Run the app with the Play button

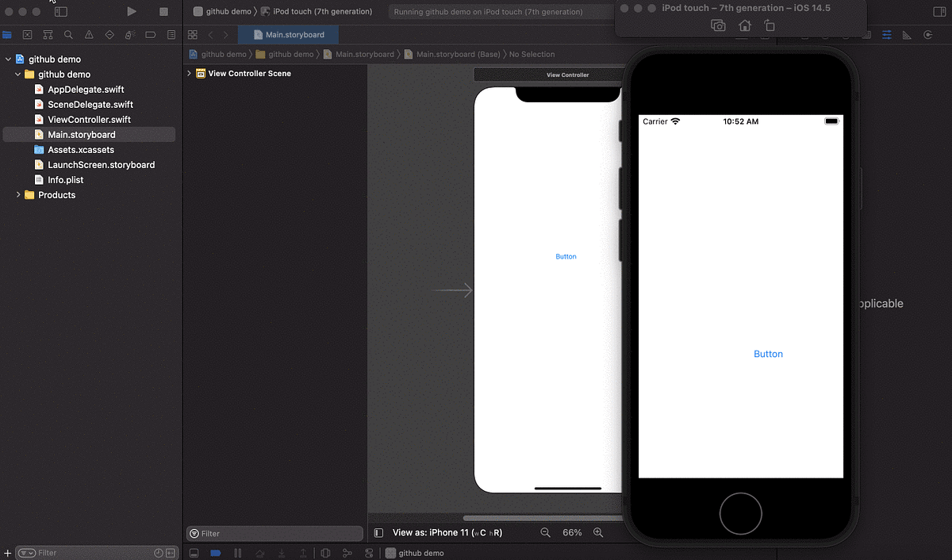[x=132, y=11]
